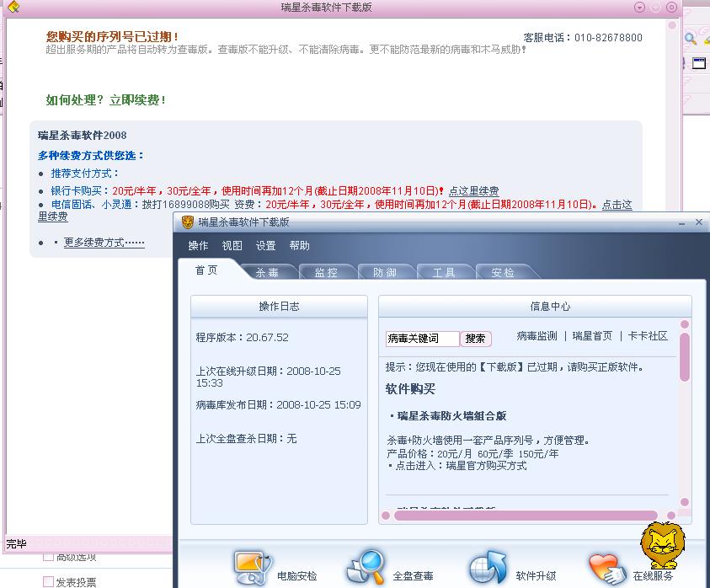
Task: Click 上次全盘查杀日期：无 text
Action: click(x=246, y=439)
